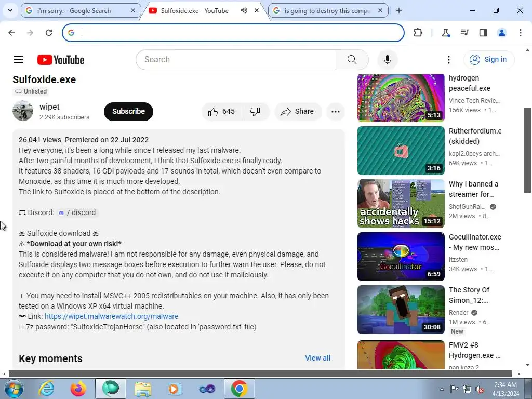Viewport: 532px width, 399px height.
Task: Click the Share button
Action: 298,111
